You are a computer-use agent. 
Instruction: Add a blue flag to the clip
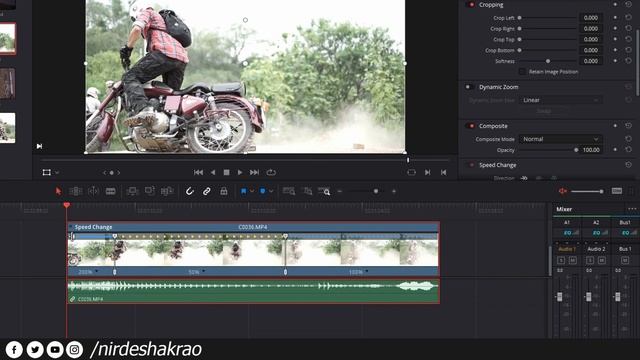tap(244, 191)
